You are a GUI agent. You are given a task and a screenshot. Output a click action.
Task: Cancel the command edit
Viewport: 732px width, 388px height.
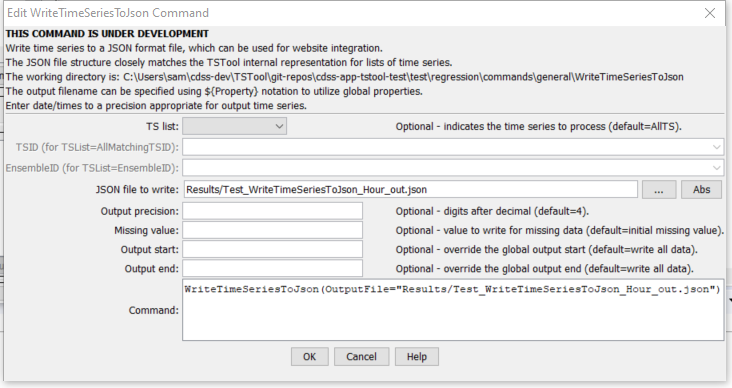[x=361, y=357]
